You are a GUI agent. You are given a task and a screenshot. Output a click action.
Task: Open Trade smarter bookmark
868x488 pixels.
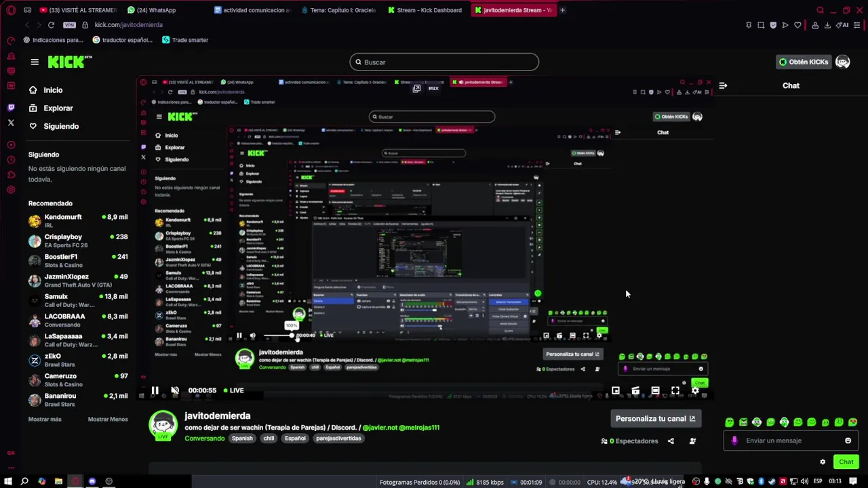click(185, 40)
